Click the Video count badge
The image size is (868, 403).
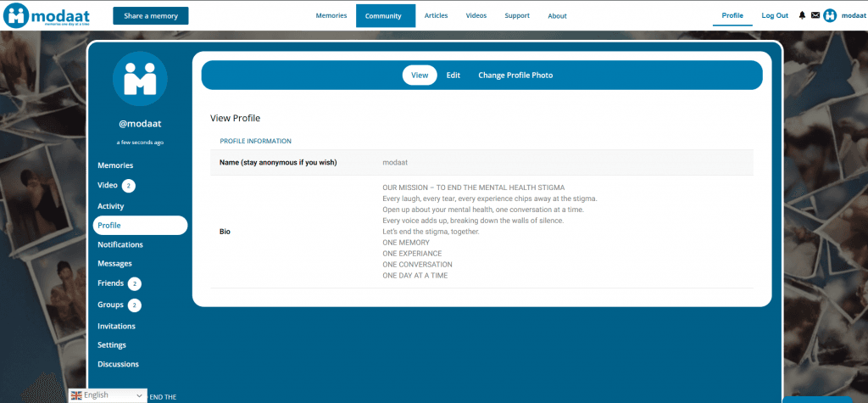pyautogui.click(x=128, y=186)
